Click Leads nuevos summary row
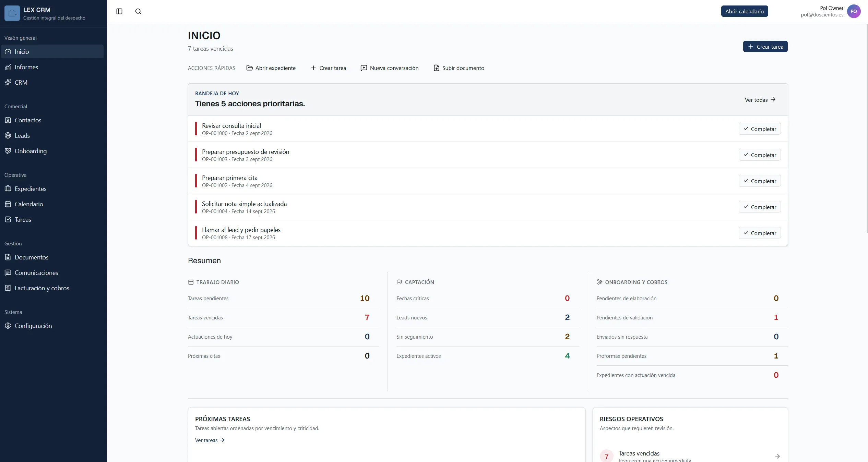 pyautogui.click(x=488, y=317)
